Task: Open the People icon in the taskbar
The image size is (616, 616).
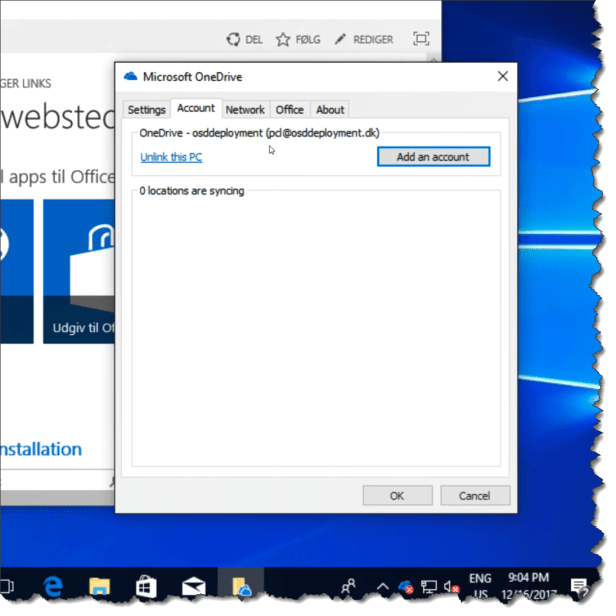Action: (349, 586)
